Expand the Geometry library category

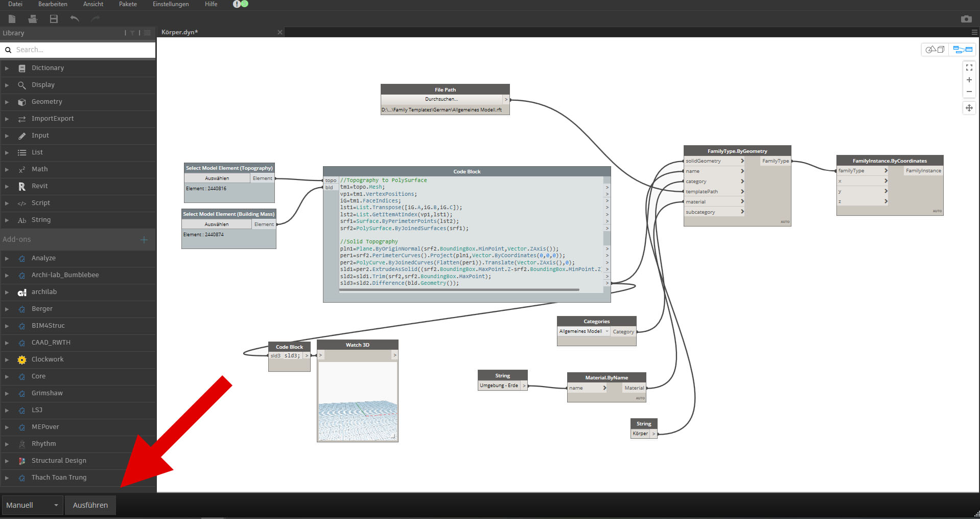[x=47, y=102]
